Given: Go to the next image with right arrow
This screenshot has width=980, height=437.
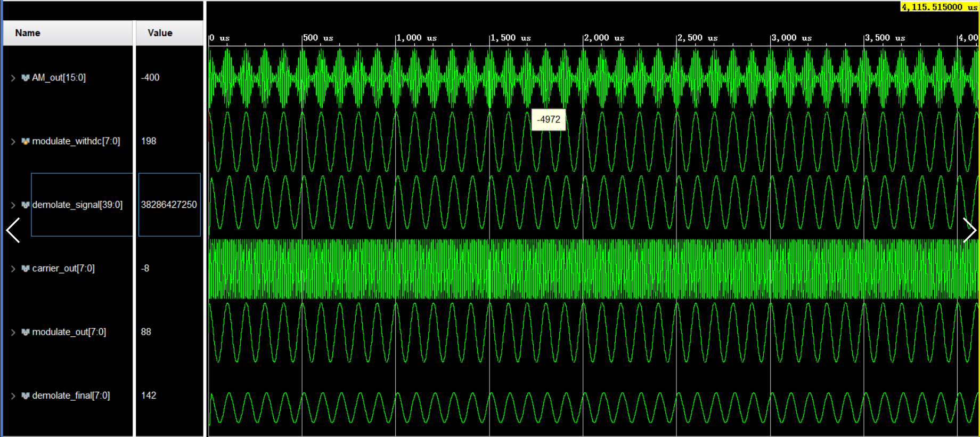Looking at the screenshot, I should (969, 230).
